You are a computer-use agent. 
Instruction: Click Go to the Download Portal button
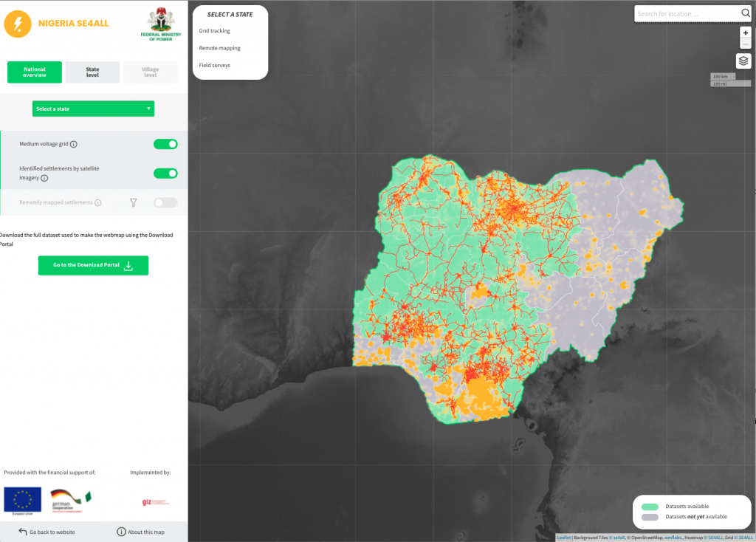point(93,265)
